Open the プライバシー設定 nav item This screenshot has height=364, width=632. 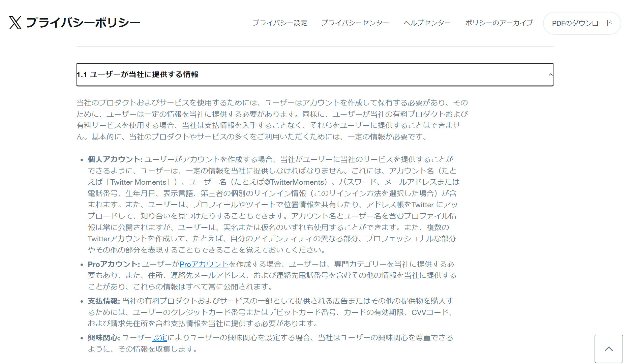click(280, 23)
